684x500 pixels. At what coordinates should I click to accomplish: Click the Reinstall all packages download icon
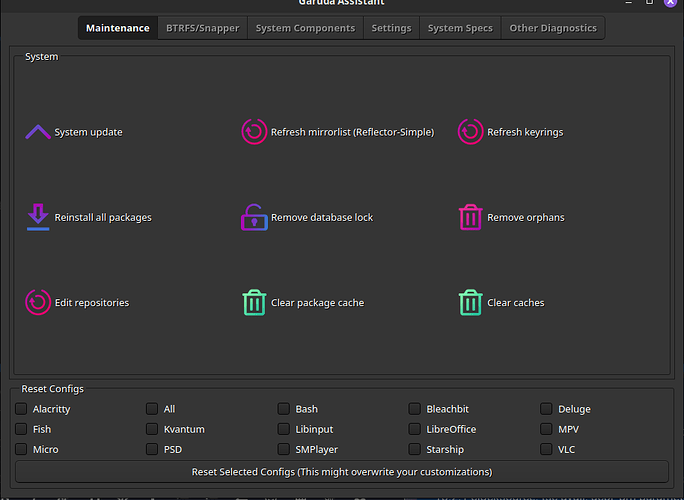pos(38,217)
